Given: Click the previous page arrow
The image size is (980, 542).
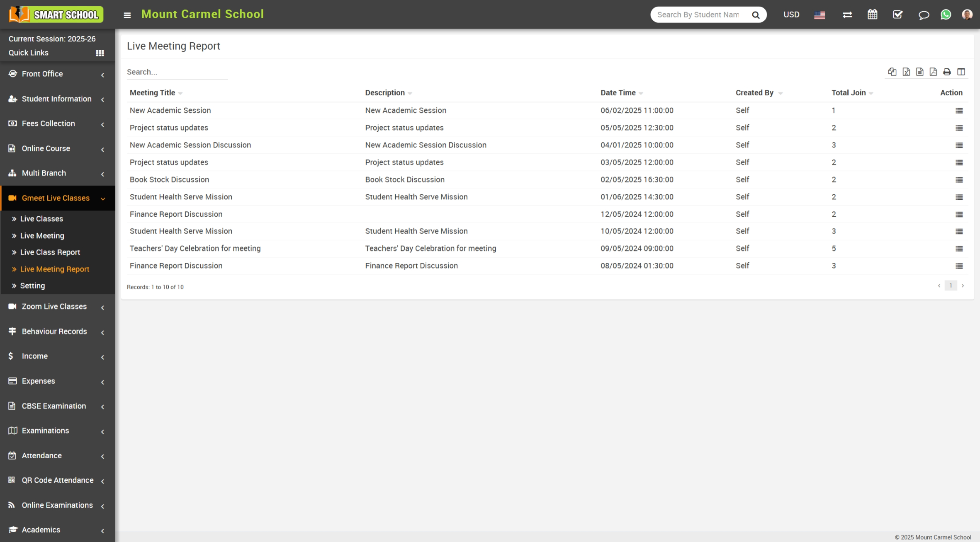Looking at the screenshot, I should pyautogui.click(x=939, y=286).
